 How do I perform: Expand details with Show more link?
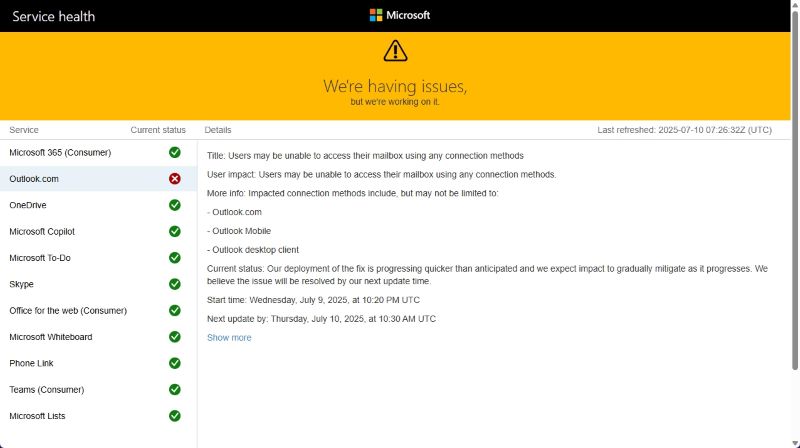coord(229,338)
